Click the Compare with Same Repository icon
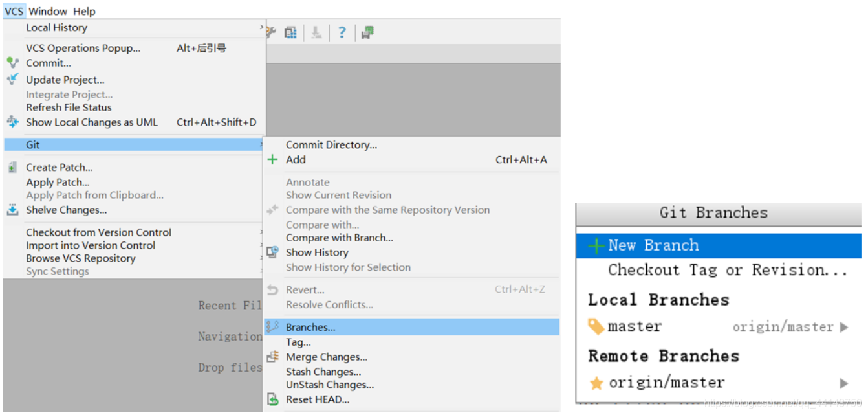Image resolution: width=868 pixels, height=415 pixels. [273, 210]
